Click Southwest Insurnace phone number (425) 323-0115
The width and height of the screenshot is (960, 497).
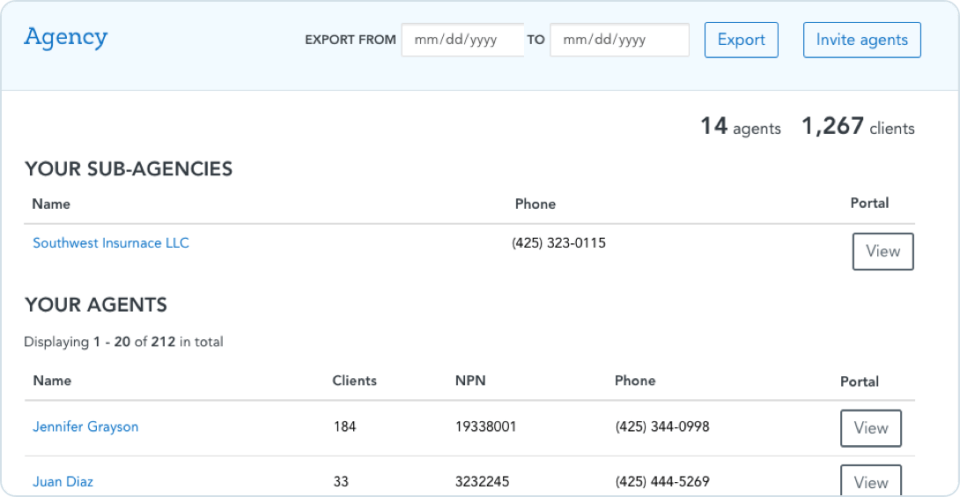tap(558, 243)
